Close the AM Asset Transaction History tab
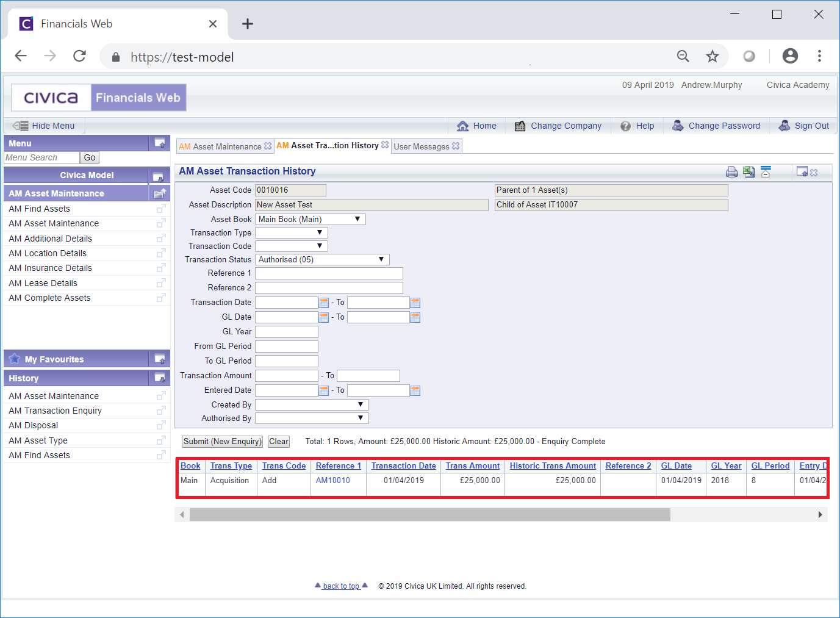840x618 pixels. (x=385, y=145)
